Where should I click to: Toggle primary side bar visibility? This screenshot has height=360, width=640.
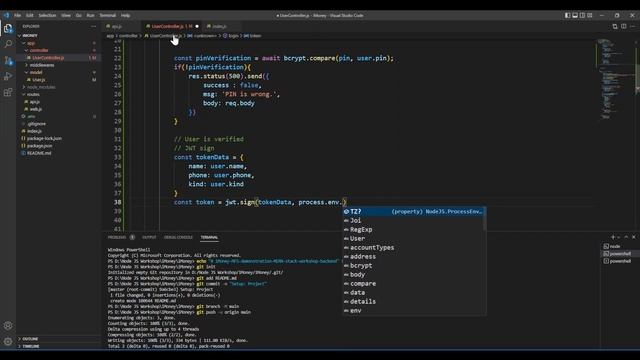coord(567,15)
